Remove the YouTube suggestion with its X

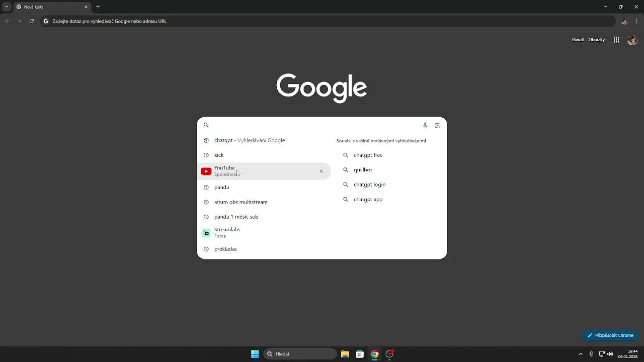point(321,171)
